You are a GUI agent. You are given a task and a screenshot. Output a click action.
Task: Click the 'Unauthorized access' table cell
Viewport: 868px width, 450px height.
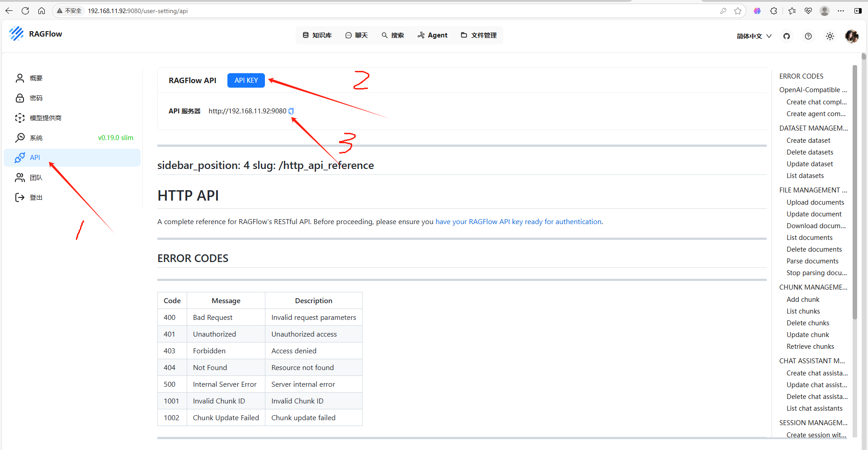tap(314, 334)
